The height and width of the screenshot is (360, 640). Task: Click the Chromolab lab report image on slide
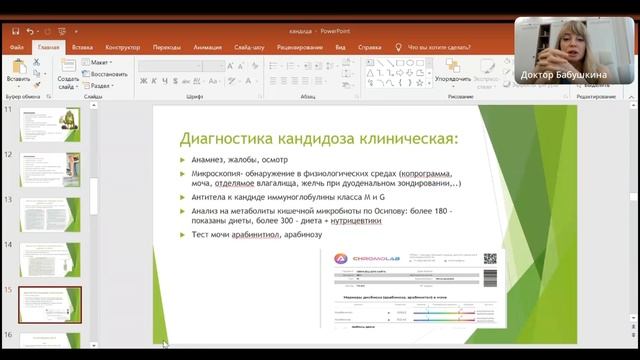[x=413, y=289]
